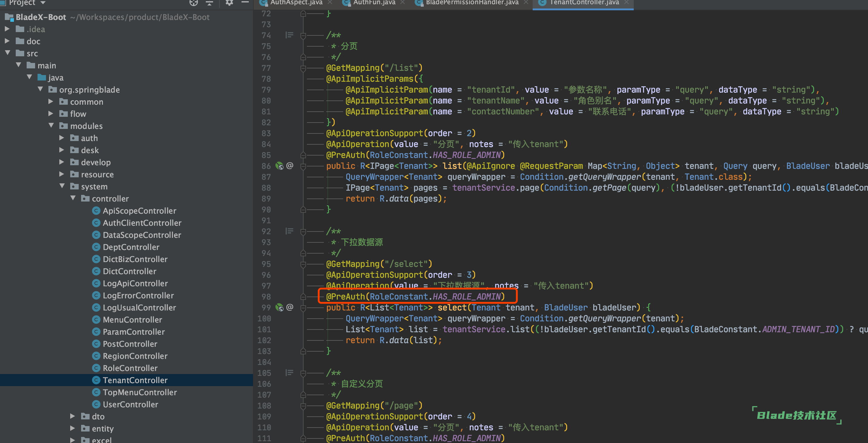
Task: Click the DictBizController class icon
Action: click(x=96, y=259)
